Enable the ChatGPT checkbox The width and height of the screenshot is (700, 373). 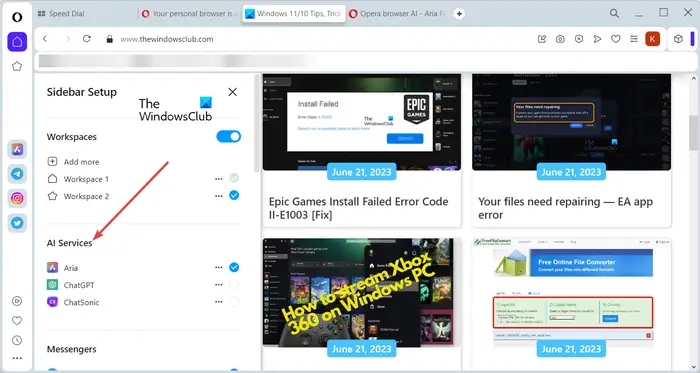coord(234,285)
